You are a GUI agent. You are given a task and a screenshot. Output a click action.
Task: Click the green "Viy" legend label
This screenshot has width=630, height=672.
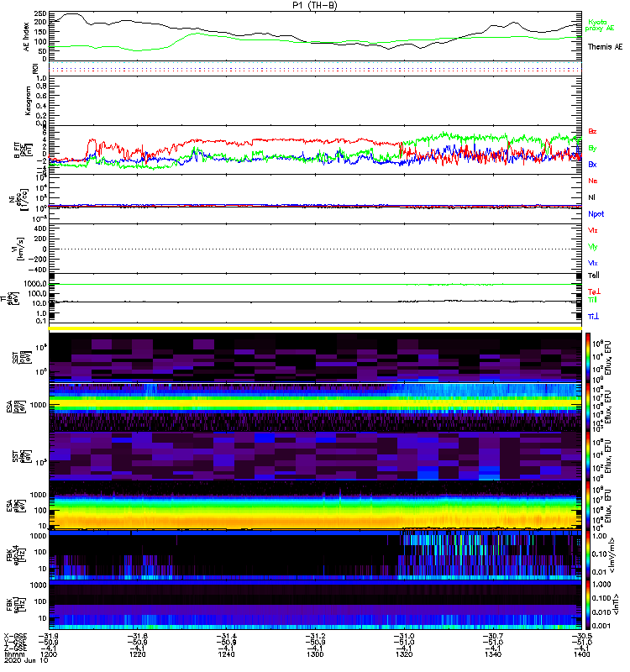pyautogui.click(x=593, y=247)
